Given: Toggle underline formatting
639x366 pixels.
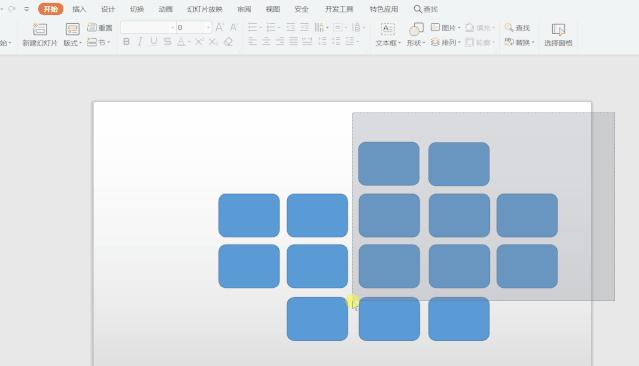Looking at the screenshot, I should [x=154, y=42].
